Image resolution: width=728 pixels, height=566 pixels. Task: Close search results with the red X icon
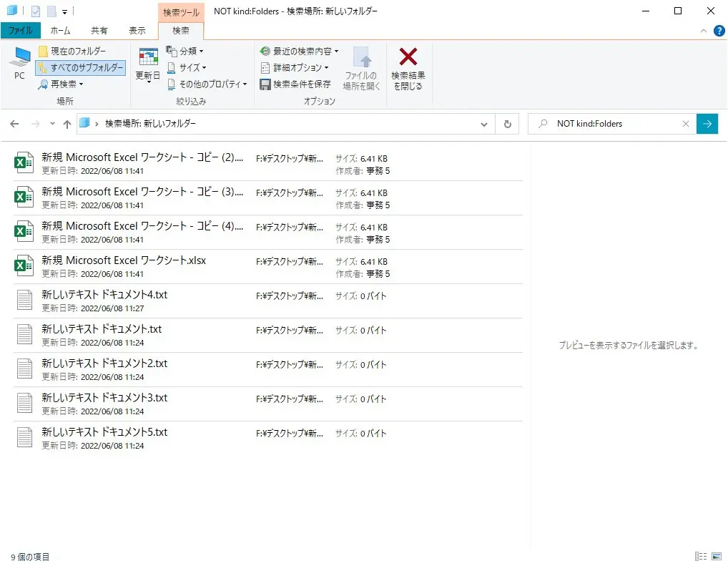(x=408, y=69)
